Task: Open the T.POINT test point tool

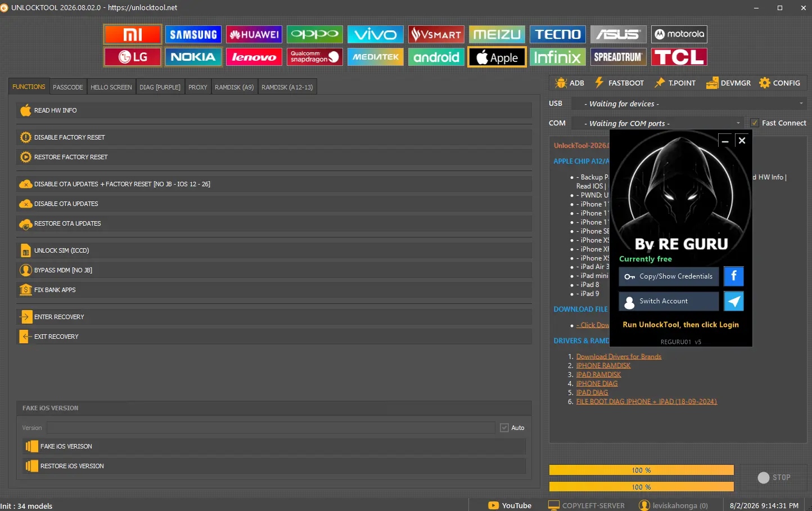Action: tap(675, 83)
